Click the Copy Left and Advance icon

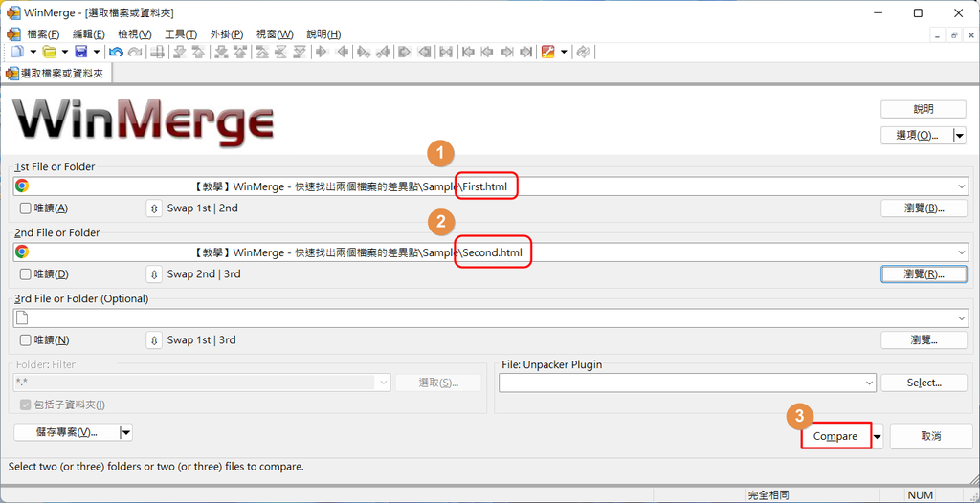point(383,52)
